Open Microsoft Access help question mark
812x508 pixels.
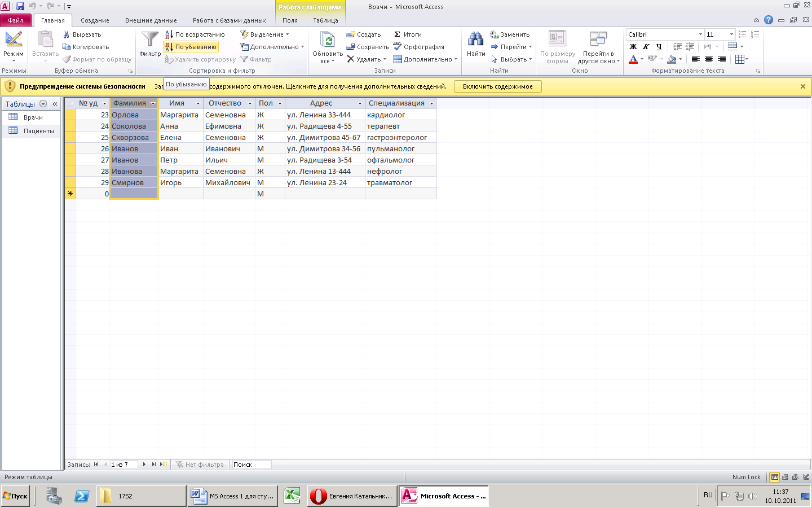tap(769, 20)
